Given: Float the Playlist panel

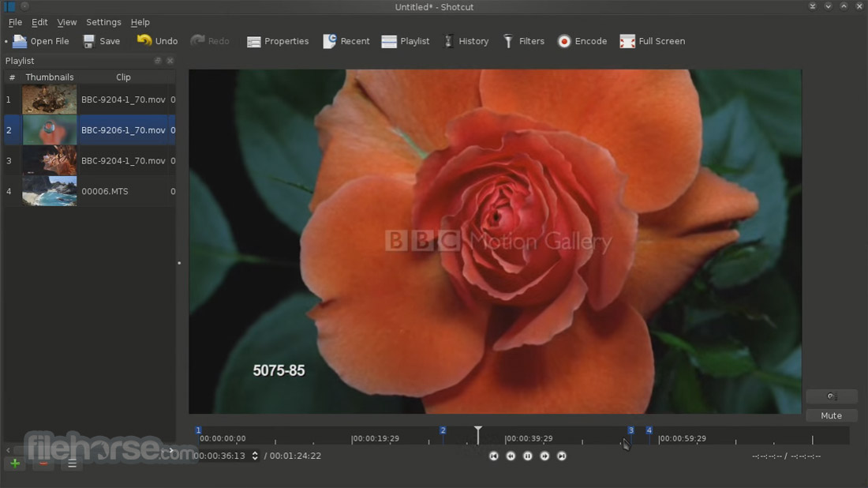Looking at the screenshot, I should [x=157, y=60].
